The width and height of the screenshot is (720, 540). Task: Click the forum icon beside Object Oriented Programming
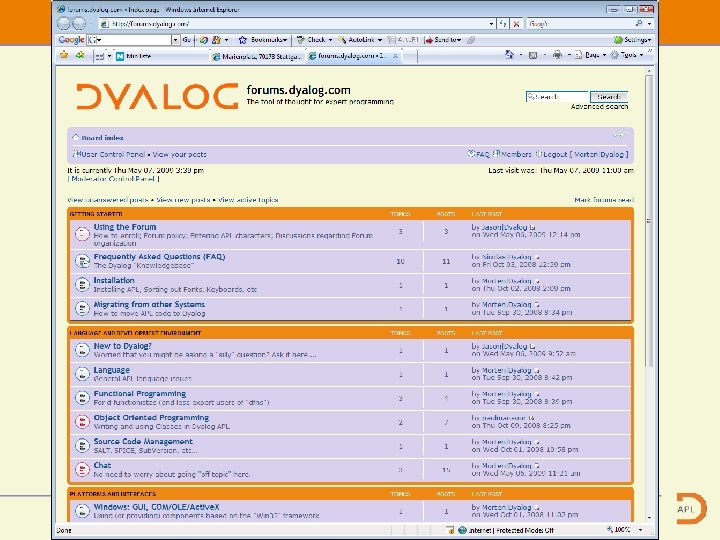[x=82, y=422]
